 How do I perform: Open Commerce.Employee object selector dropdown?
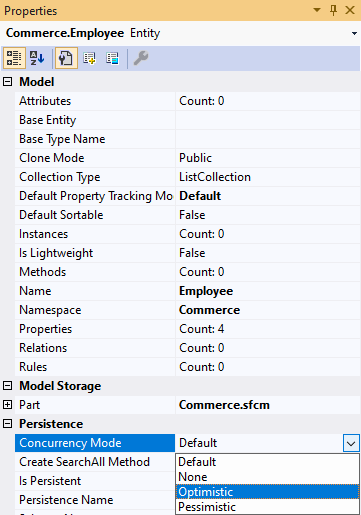tap(354, 33)
